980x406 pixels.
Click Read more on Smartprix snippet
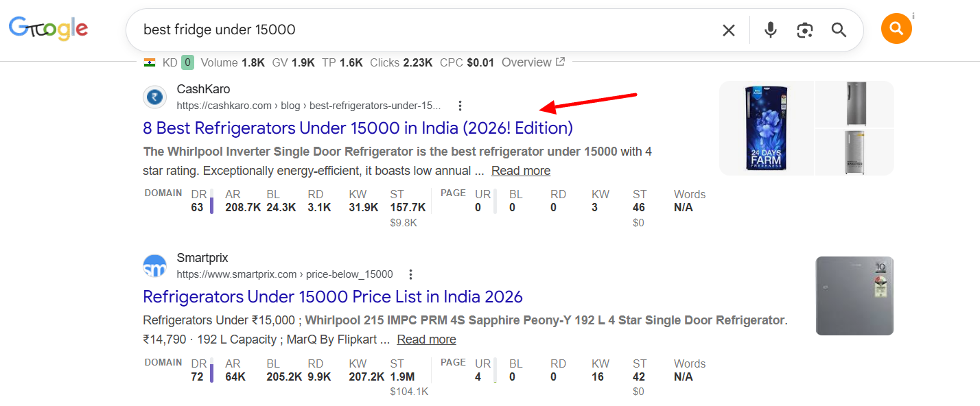pyautogui.click(x=426, y=339)
